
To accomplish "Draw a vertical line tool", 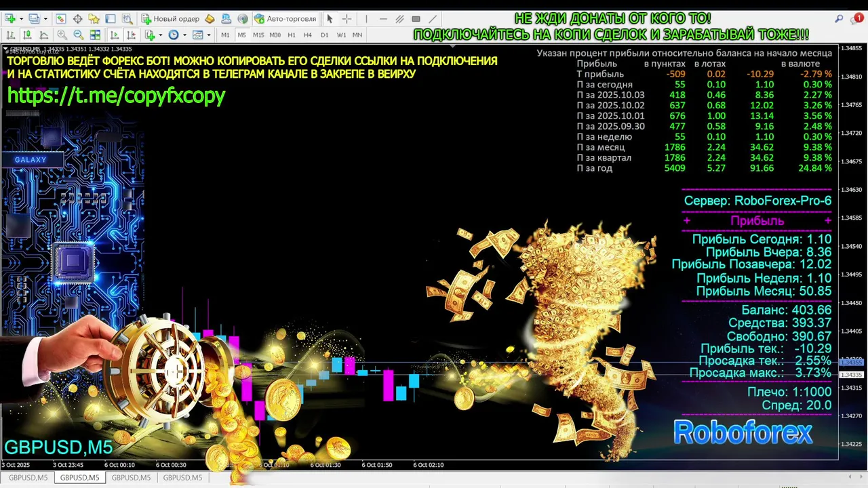I will click(x=366, y=19).
